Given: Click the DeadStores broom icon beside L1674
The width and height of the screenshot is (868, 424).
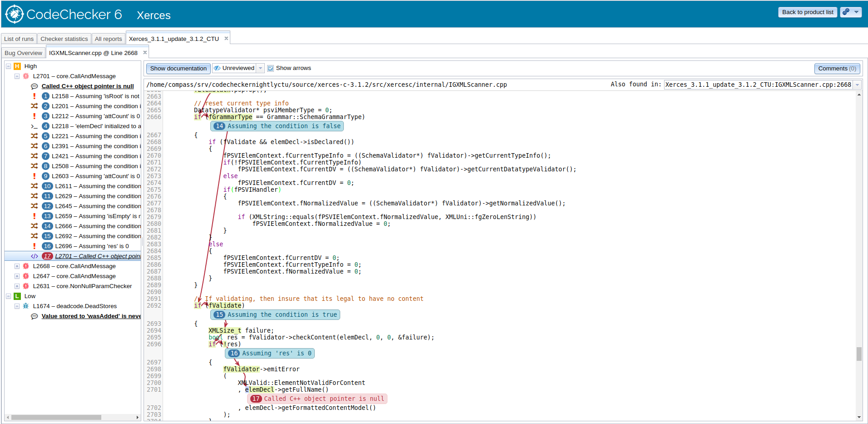Looking at the screenshot, I should [26, 306].
